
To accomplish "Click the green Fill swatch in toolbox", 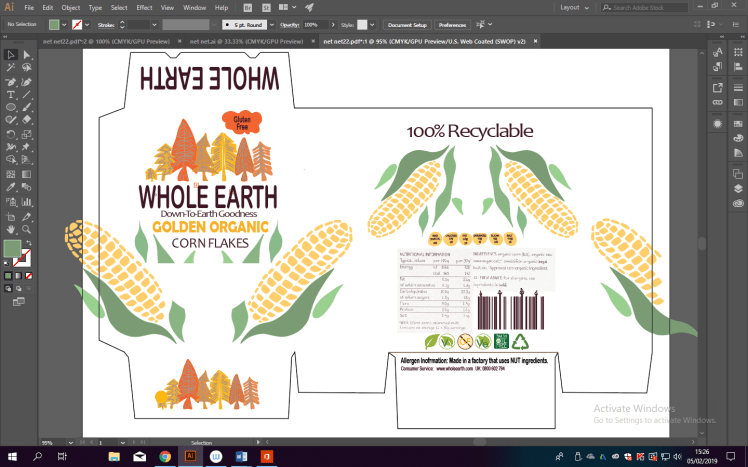I will tap(12, 248).
